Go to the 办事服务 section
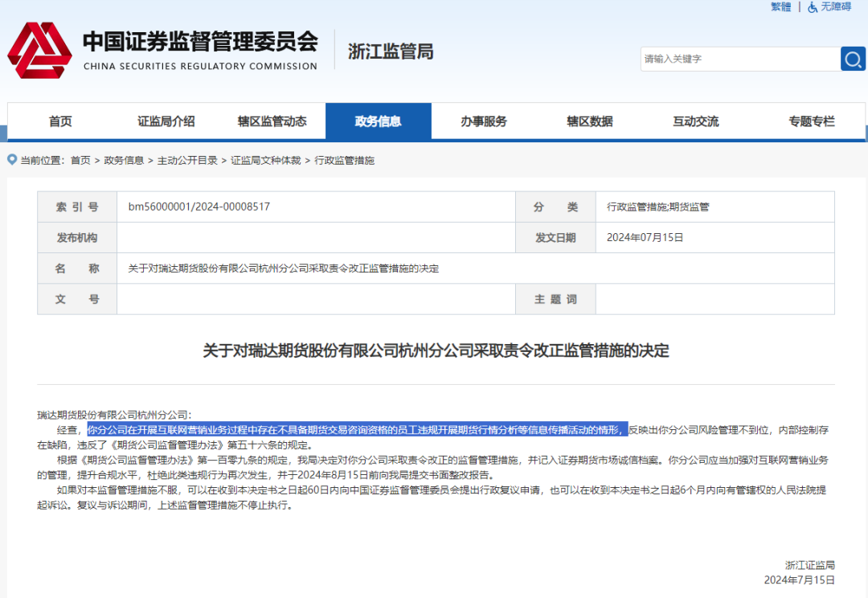 tap(484, 121)
